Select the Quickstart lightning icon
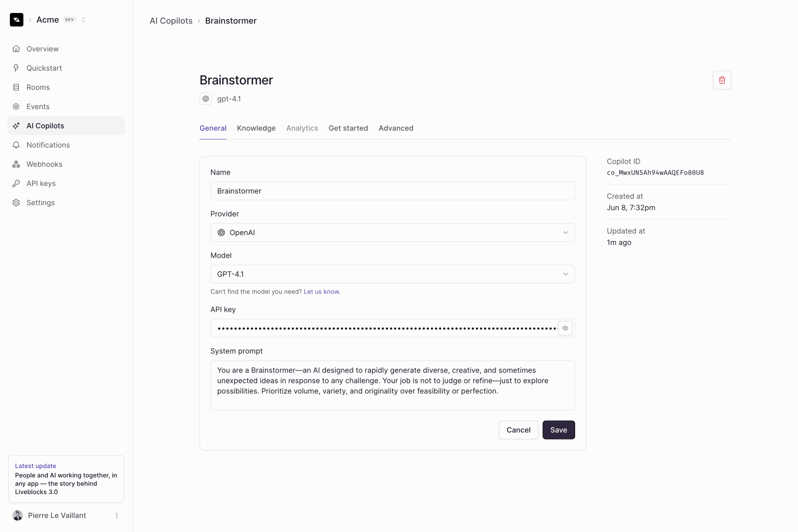Image resolution: width=798 pixels, height=532 pixels. point(16,68)
